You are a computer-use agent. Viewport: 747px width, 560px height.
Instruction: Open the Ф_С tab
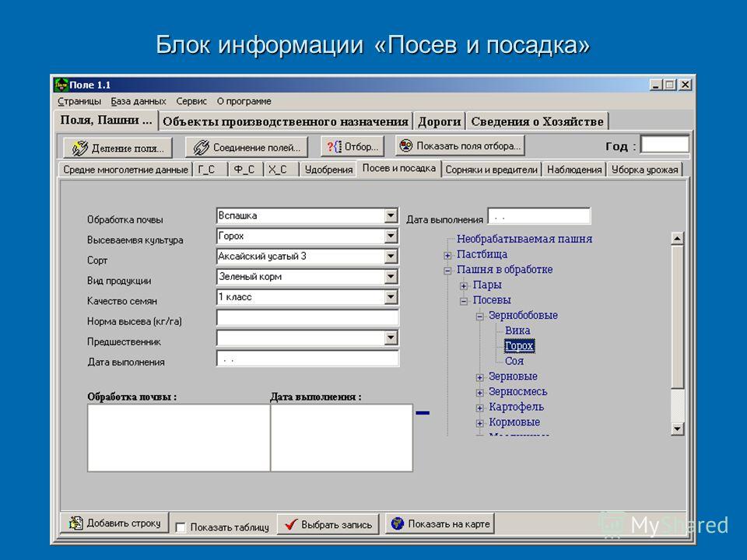click(x=244, y=170)
